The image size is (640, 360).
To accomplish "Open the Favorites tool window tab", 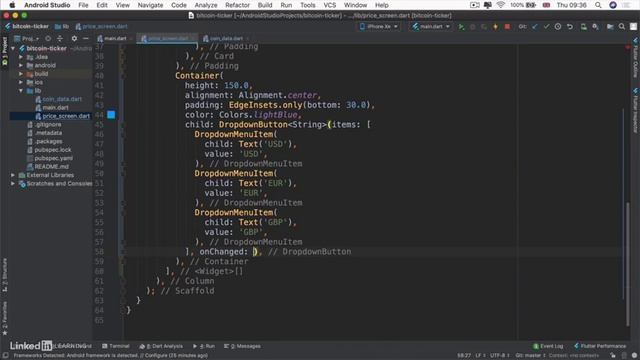I will [x=4, y=318].
